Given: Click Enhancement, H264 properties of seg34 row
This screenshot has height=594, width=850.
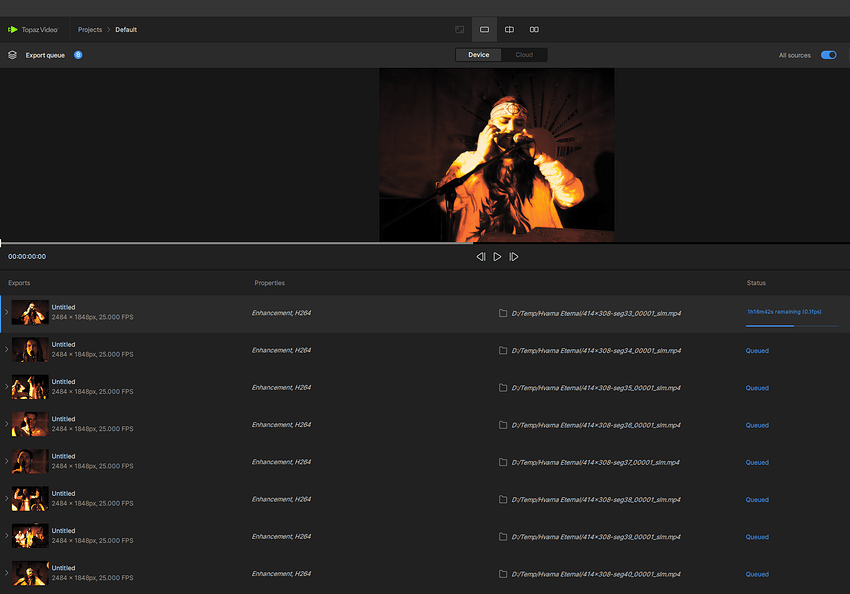Looking at the screenshot, I should coord(281,350).
